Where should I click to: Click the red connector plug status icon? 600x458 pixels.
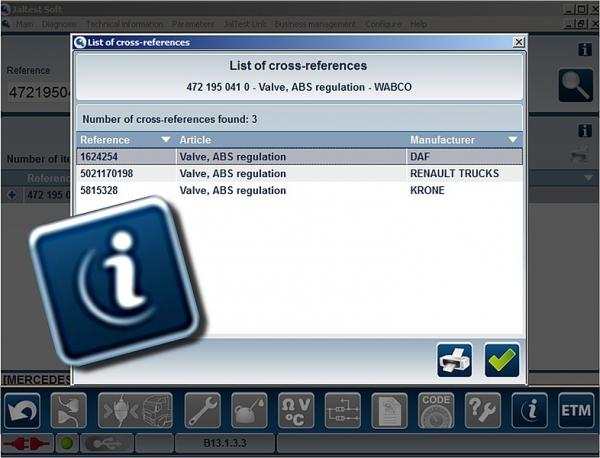pos(27,443)
